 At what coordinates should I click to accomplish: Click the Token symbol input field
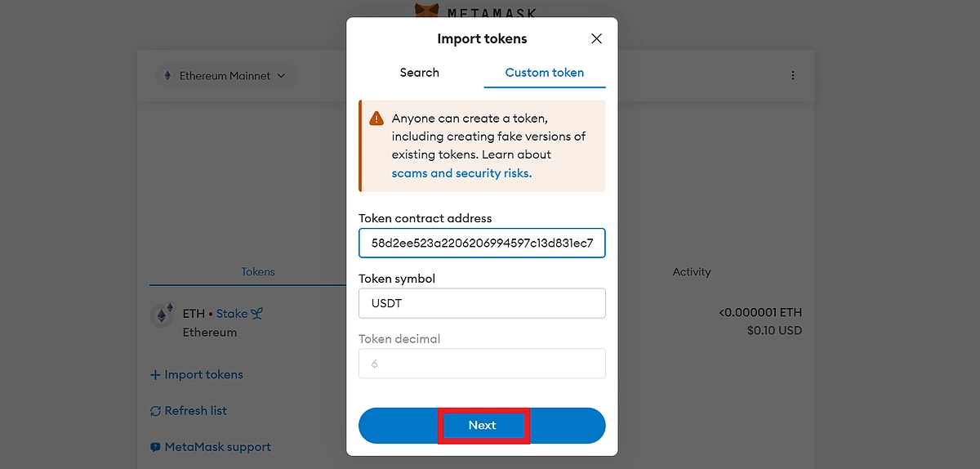point(482,303)
